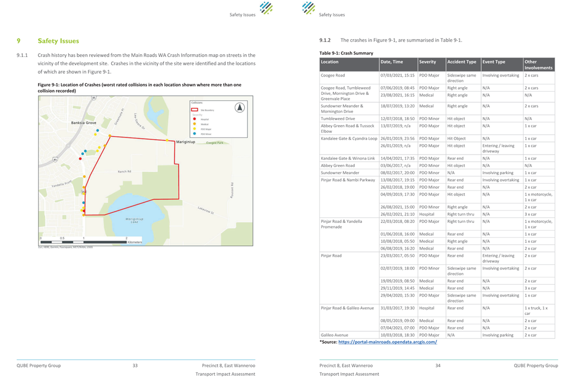Click the 'Mariginiup' town label on map

tap(186, 142)
